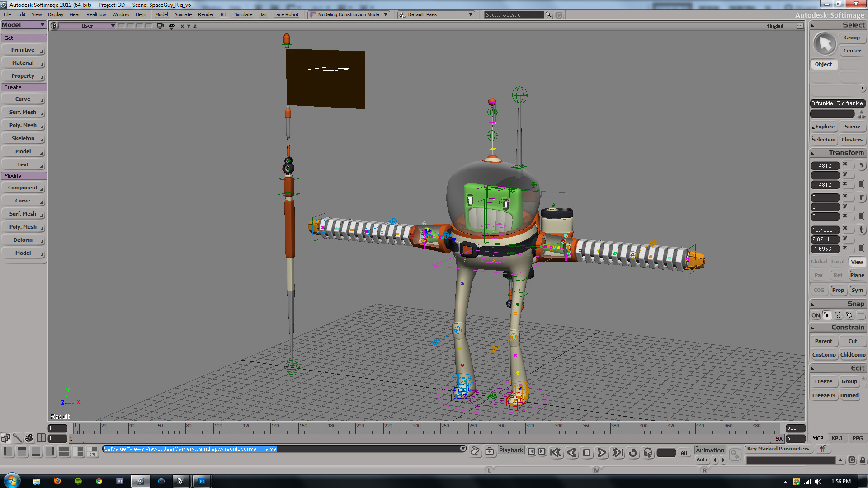Click the C clear icon at bottom right
The height and width of the screenshot is (488, 868).
pos(852,460)
